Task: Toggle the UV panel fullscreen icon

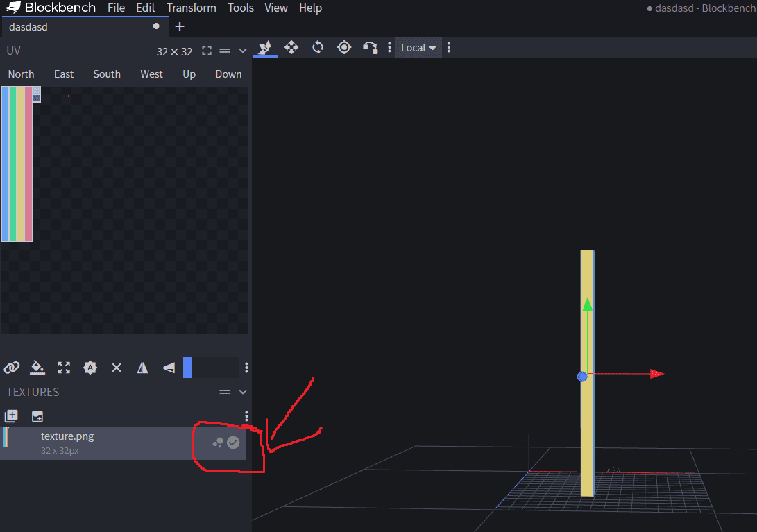Action: [x=206, y=51]
